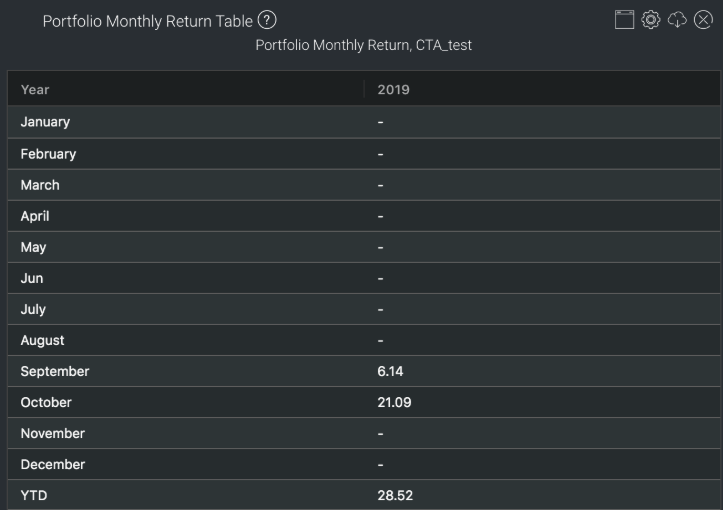Select the January row
723x510 pixels.
coord(364,122)
